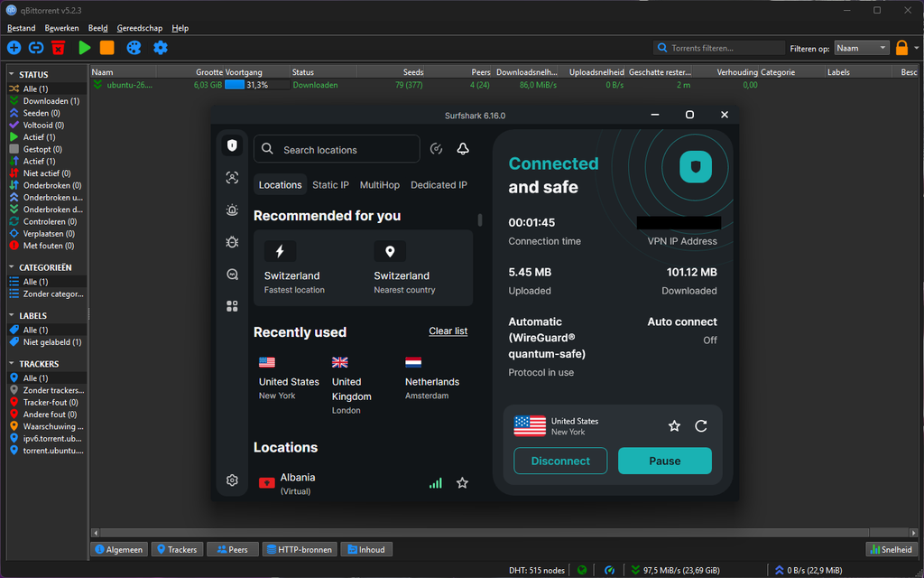Connect to recently used Netherlands Amsterdam

432,378
